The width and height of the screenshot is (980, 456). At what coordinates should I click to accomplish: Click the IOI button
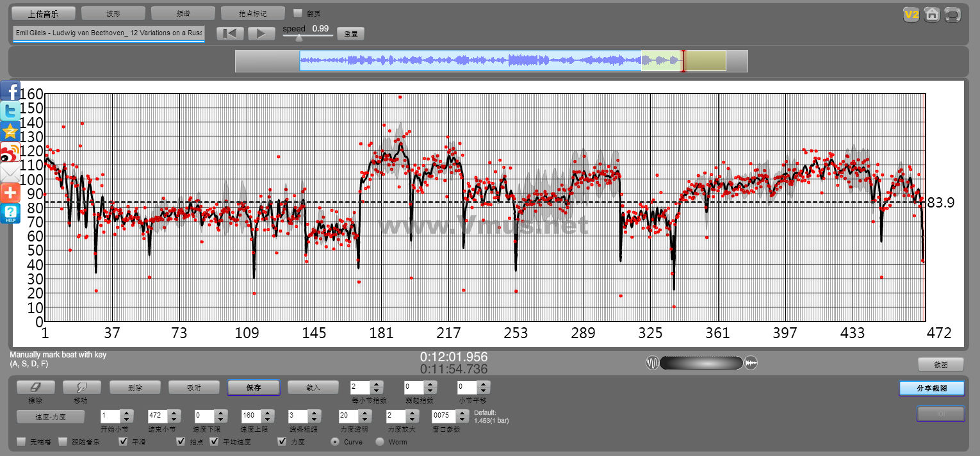[941, 414]
